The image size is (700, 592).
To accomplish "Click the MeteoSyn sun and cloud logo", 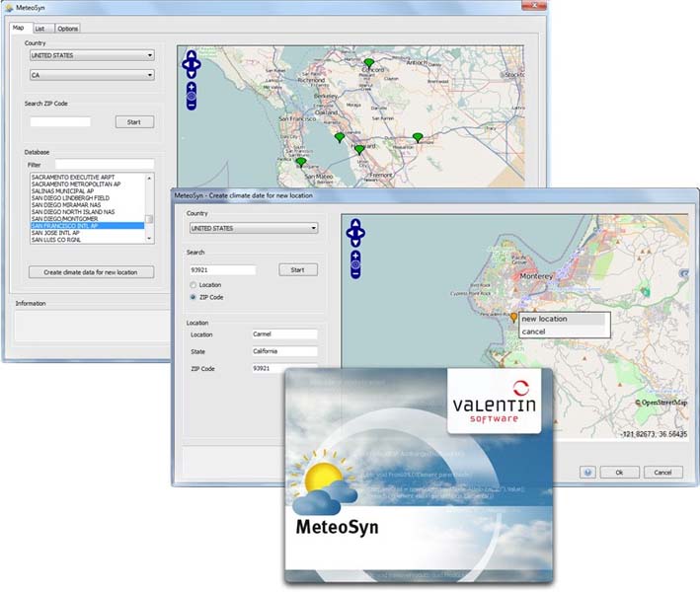I will pyautogui.click(x=324, y=481).
